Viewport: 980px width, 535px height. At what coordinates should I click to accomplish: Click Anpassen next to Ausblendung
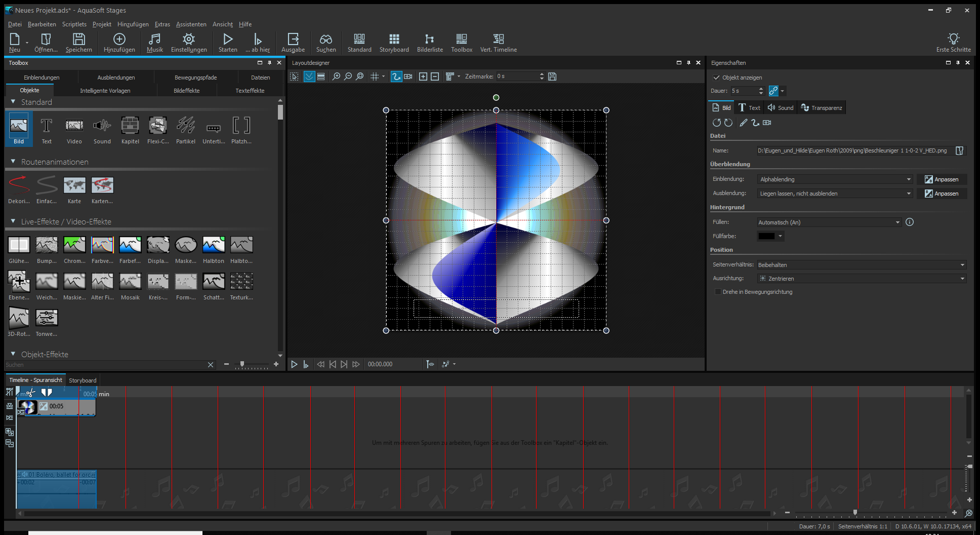tap(942, 194)
